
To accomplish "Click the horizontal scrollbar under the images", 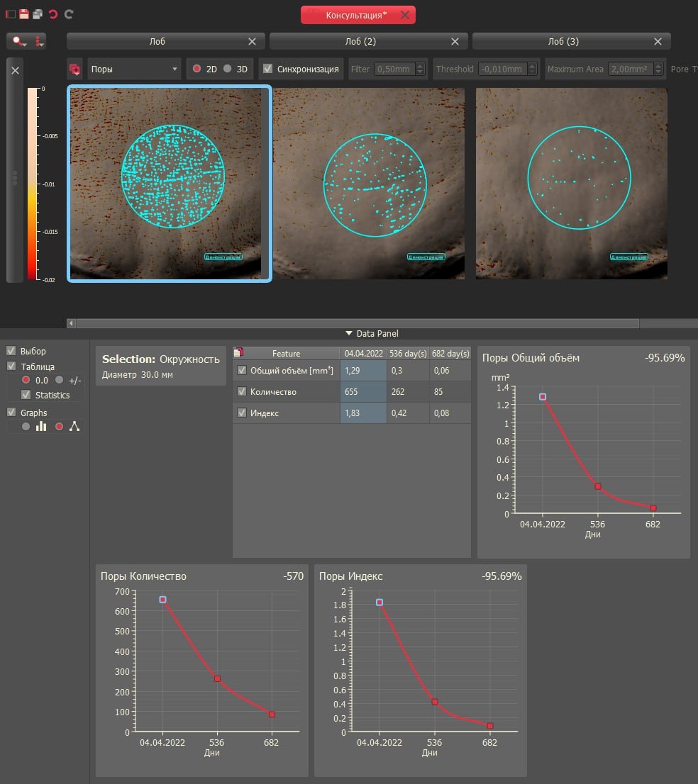I will [358, 323].
